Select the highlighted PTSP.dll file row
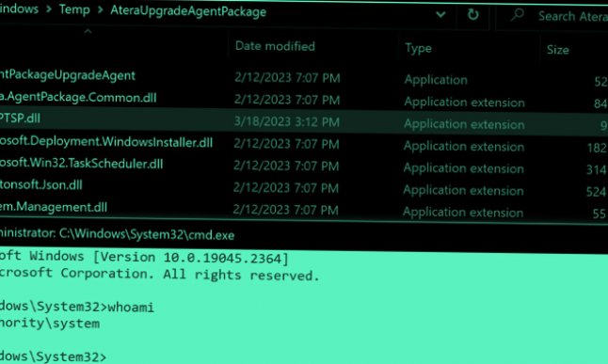The height and width of the screenshot is (364, 608). coord(304,122)
